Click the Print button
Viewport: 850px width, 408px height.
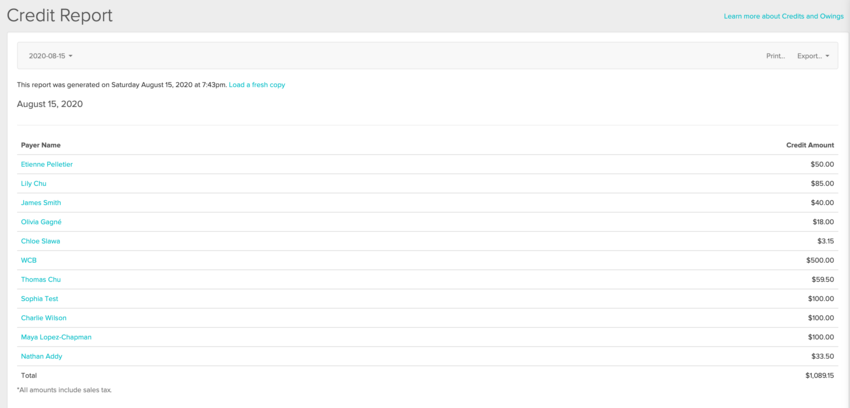click(x=775, y=56)
